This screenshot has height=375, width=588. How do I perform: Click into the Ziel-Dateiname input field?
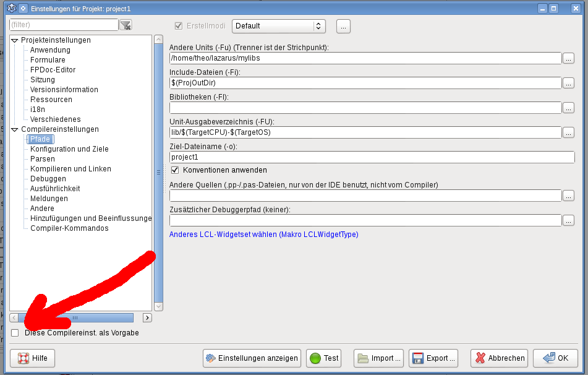pyautogui.click(x=371, y=157)
